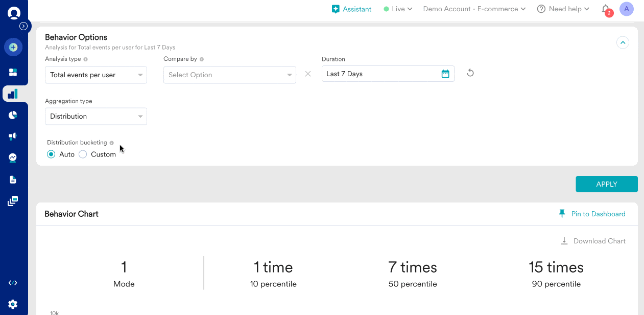Open the dashboards grid icon

(x=13, y=72)
